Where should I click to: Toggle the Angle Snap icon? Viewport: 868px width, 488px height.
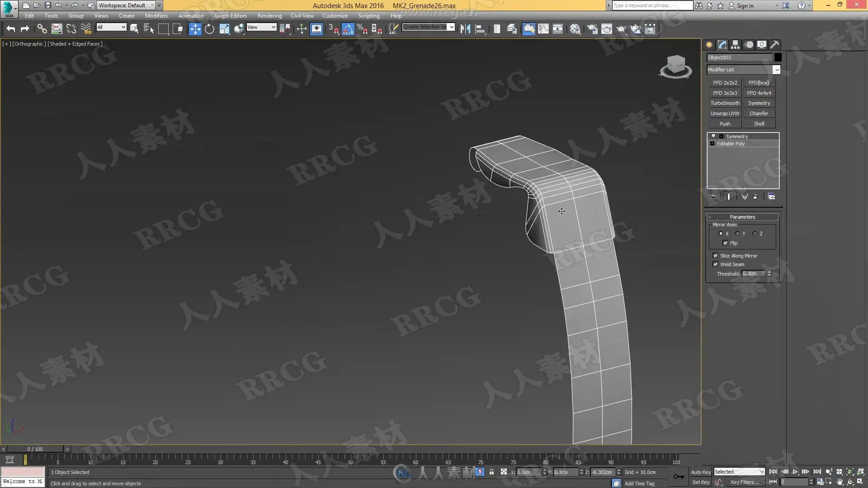click(348, 29)
